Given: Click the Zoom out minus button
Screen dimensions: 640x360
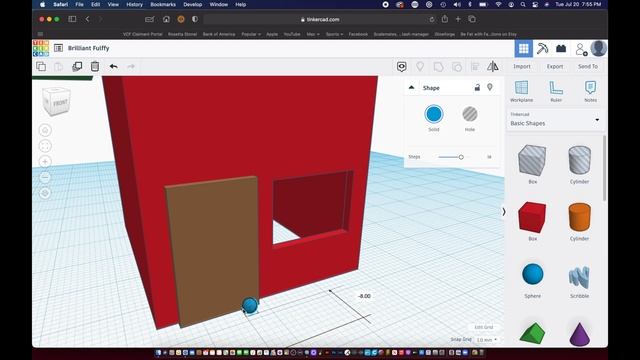Looking at the screenshot, I should pos(45,177).
